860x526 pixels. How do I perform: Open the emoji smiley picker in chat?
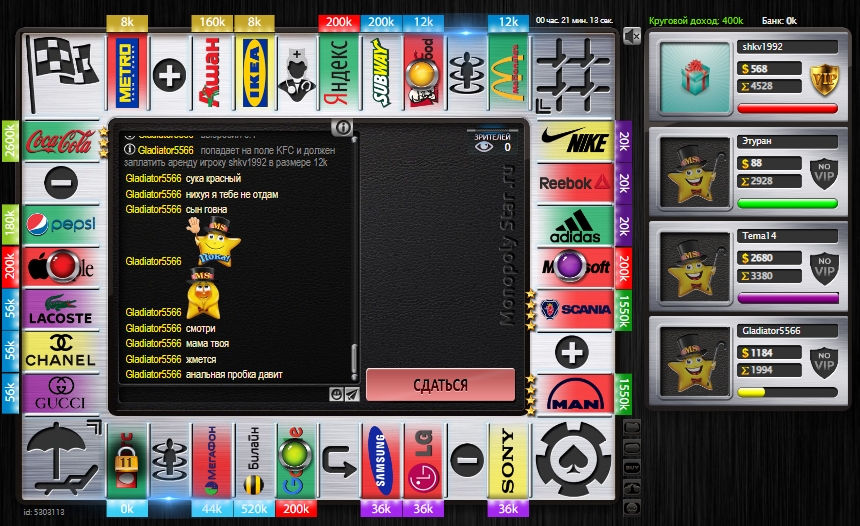[x=336, y=395]
